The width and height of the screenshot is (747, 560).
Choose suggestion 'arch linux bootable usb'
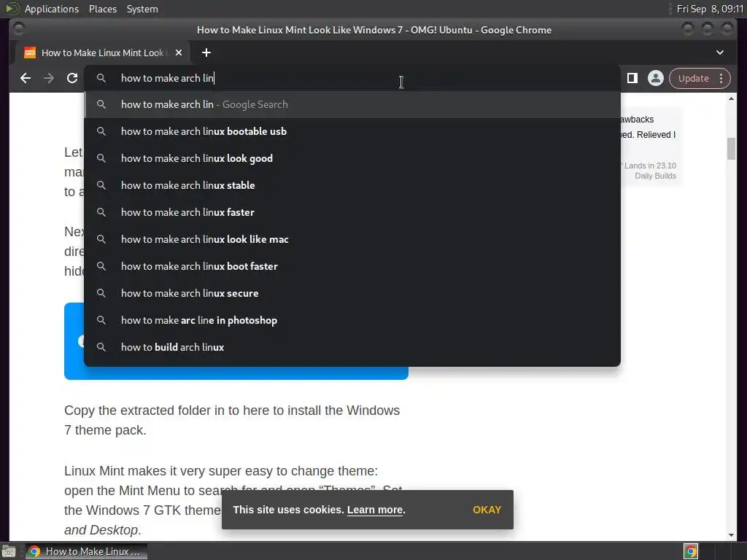352,131
